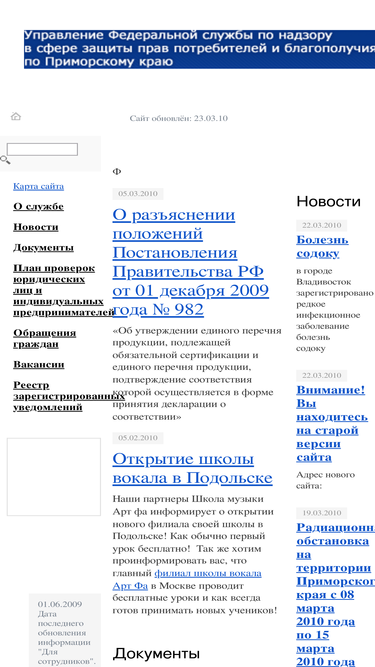
Task: Open the Документы sidebar menu item
Action: tap(43, 248)
